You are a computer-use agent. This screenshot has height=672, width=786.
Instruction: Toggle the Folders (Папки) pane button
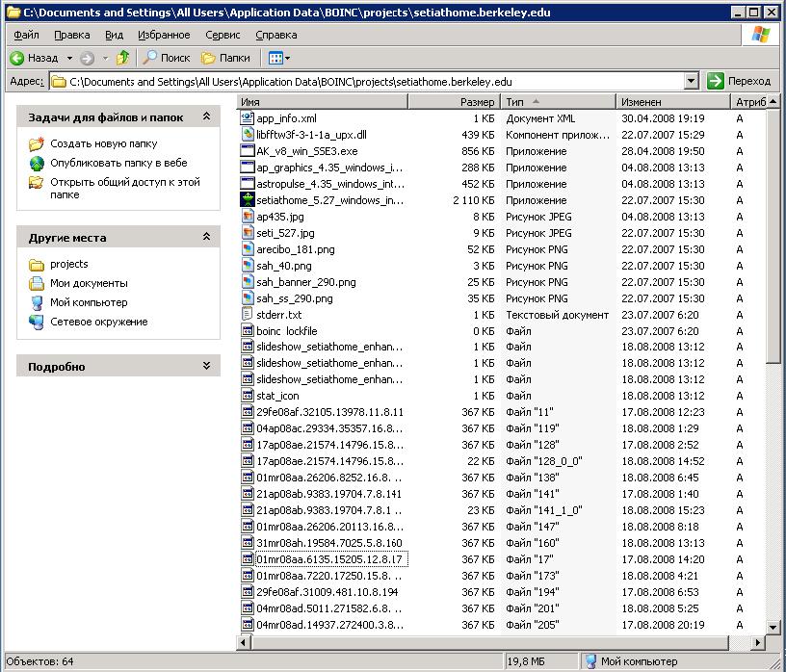225,58
